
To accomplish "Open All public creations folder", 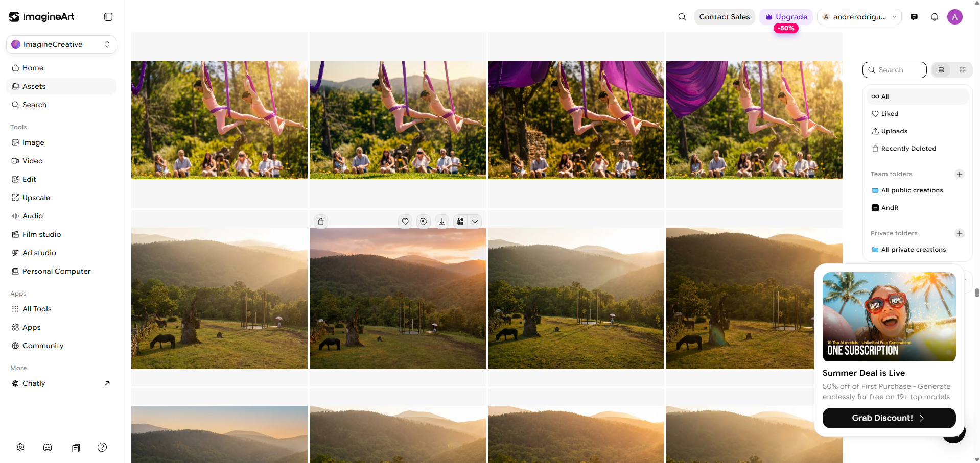I will click(x=918, y=190).
